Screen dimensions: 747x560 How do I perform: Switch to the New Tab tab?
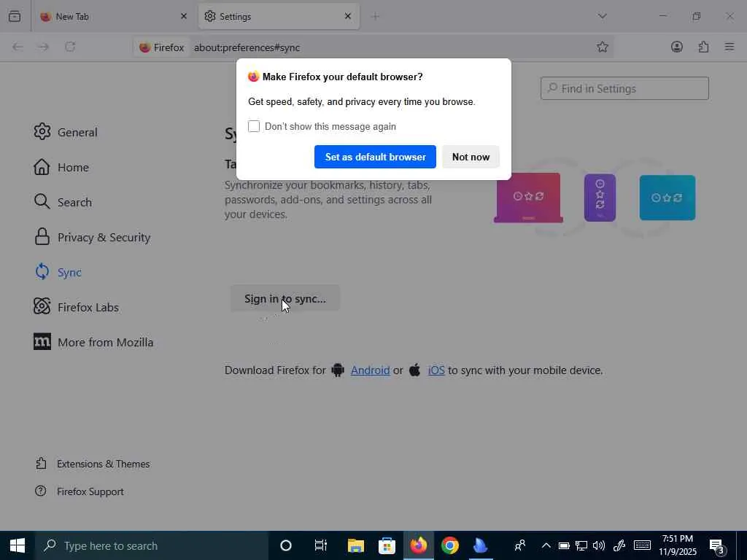(113, 16)
